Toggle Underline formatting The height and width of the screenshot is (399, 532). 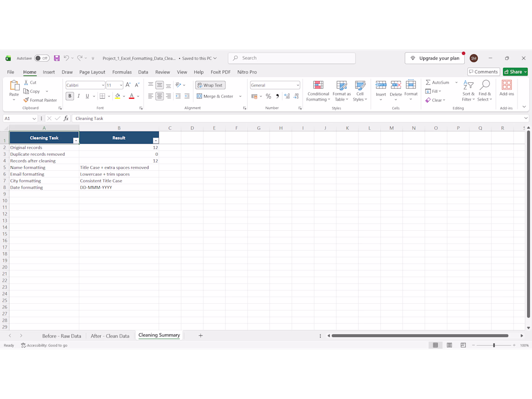click(87, 96)
